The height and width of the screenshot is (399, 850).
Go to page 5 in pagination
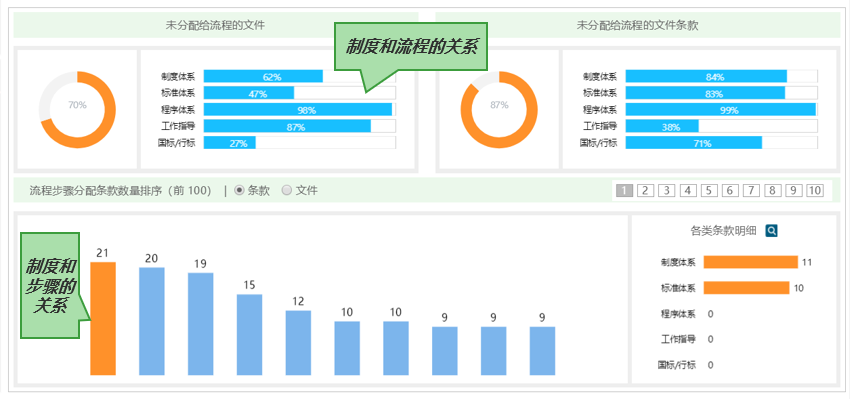[x=709, y=190]
